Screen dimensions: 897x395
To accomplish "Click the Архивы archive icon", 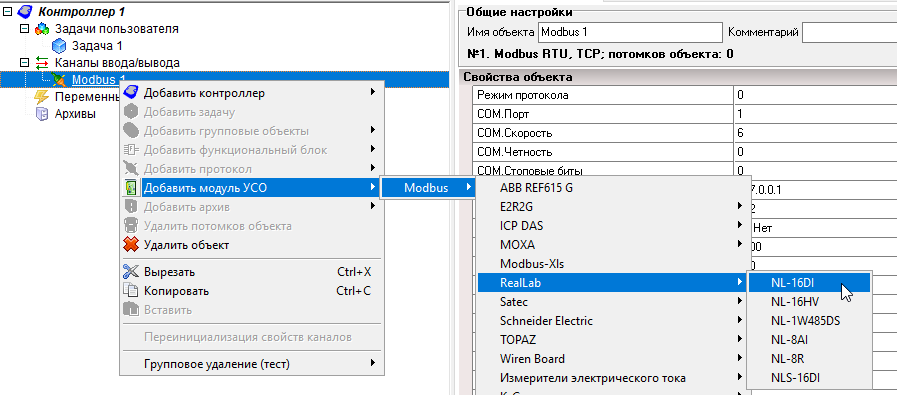I will click(42, 114).
